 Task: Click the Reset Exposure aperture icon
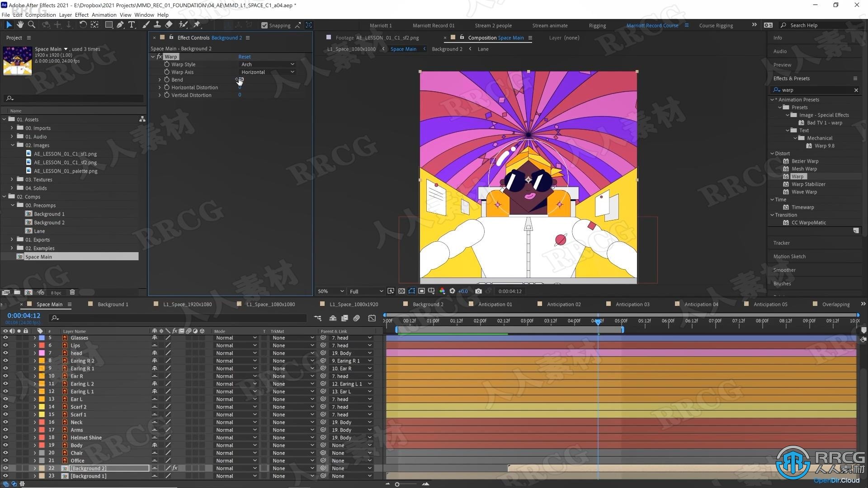[452, 291]
